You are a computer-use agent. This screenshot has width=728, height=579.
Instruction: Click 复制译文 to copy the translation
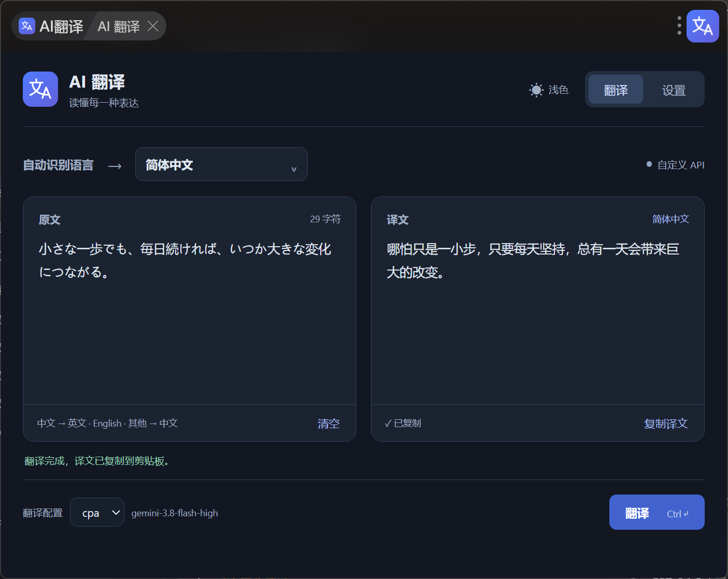[x=666, y=423]
